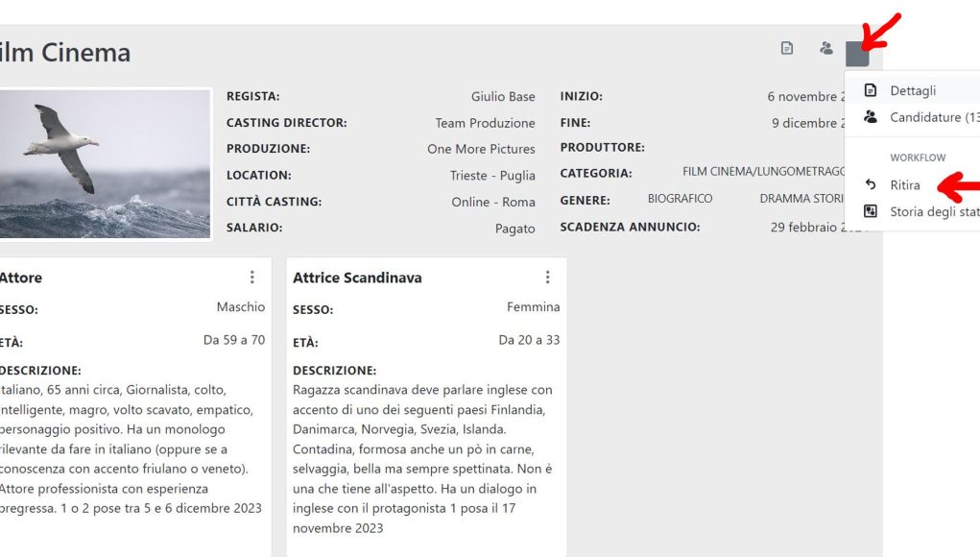This screenshot has height=557, width=980.
Task: Click the document icon beside Dettagli
Action: pos(870,90)
